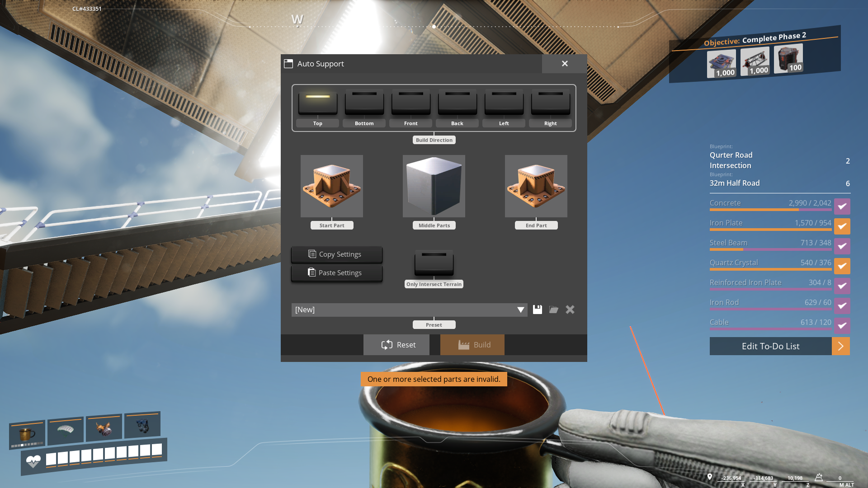
Task: Delete preset with the X icon
Action: (570, 310)
